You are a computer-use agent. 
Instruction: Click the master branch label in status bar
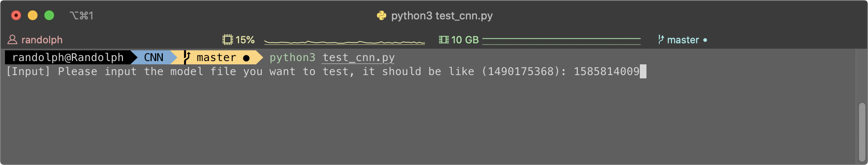(683, 40)
